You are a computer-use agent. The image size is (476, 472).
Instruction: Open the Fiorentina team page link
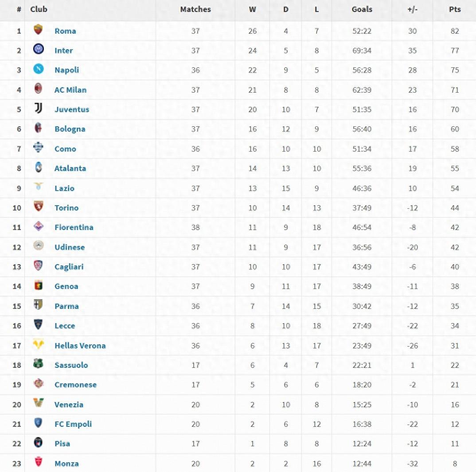coord(74,227)
